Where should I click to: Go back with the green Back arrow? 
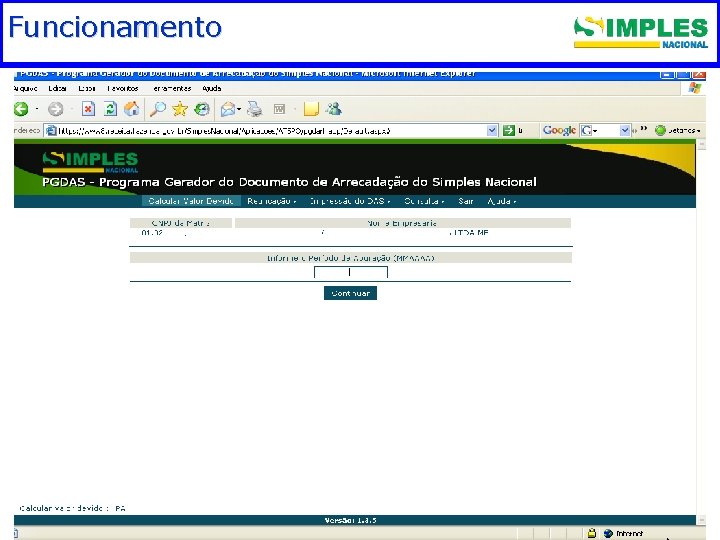21,109
